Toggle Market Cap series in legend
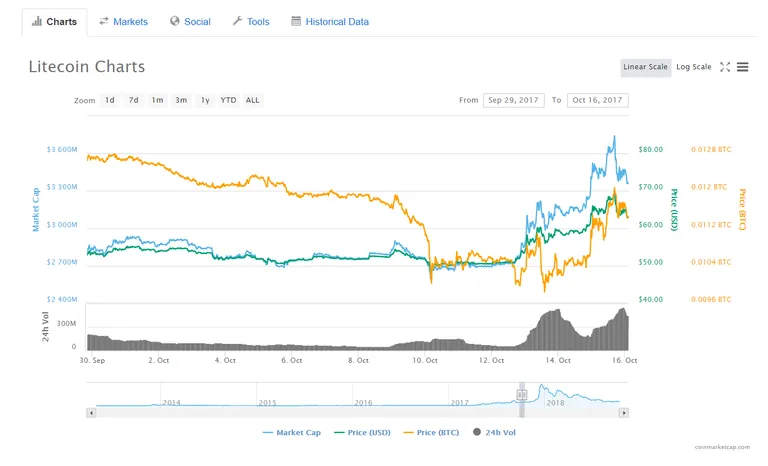 point(291,432)
